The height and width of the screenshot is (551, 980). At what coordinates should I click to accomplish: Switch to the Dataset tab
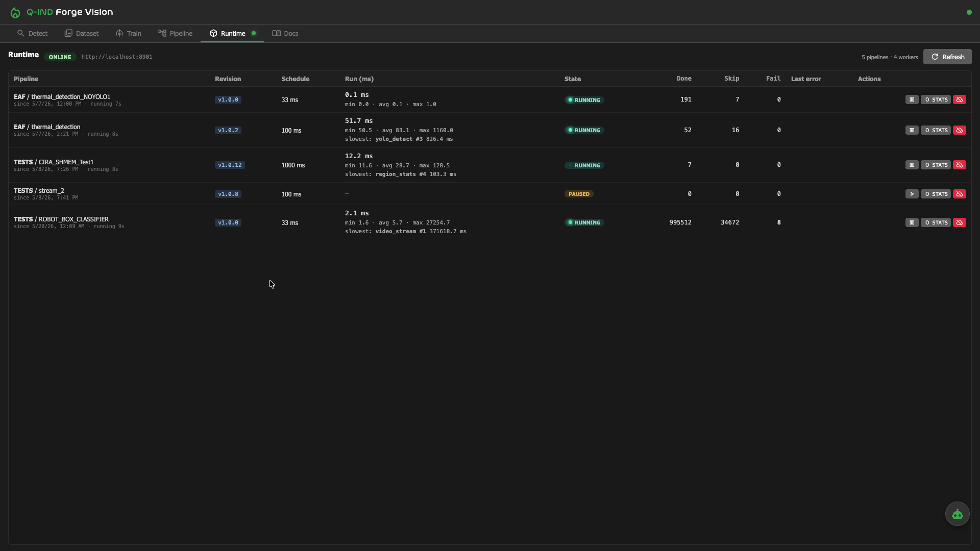click(x=82, y=33)
